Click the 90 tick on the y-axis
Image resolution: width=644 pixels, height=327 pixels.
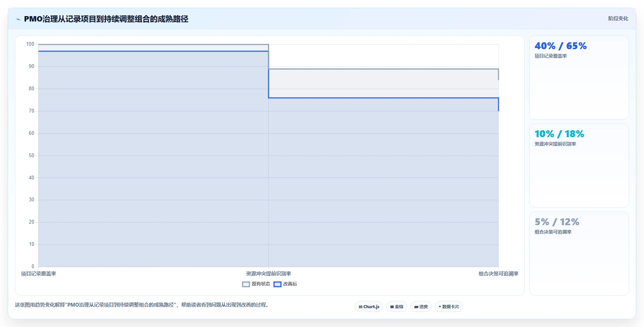pyautogui.click(x=31, y=66)
